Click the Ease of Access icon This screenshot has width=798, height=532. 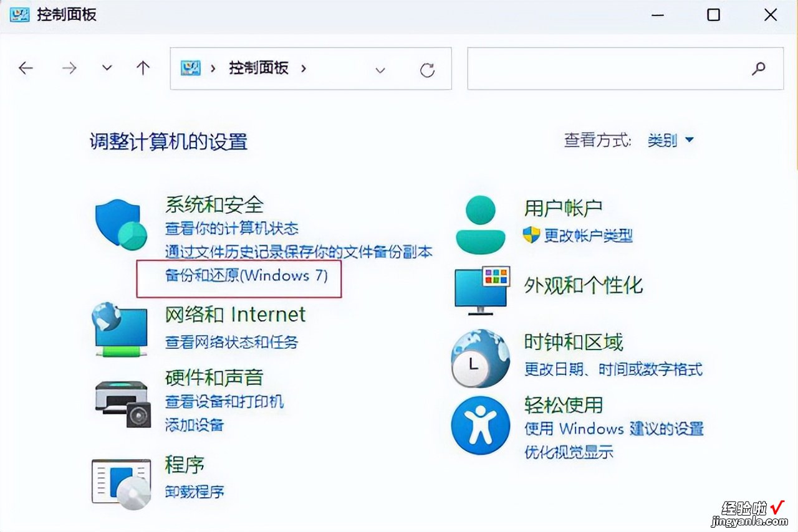[x=480, y=426]
